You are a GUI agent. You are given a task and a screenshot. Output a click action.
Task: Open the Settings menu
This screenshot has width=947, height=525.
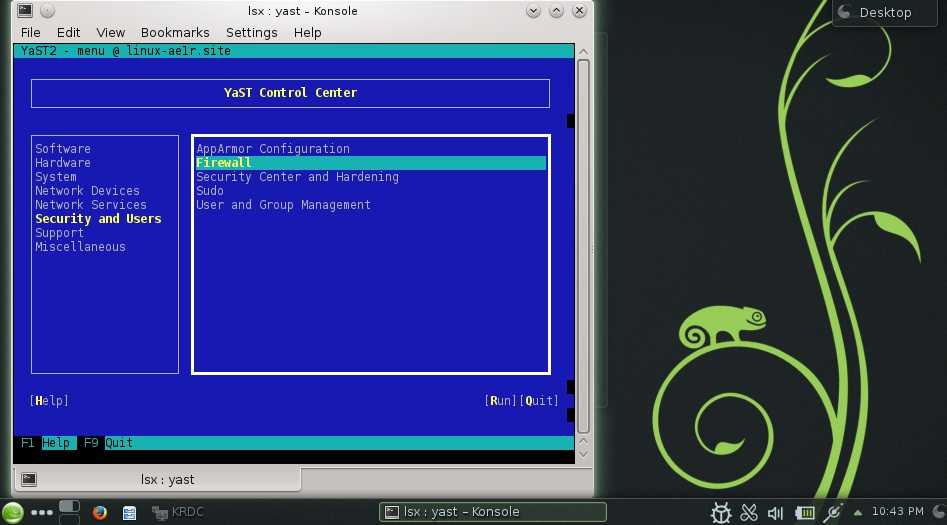(x=251, y=33)
